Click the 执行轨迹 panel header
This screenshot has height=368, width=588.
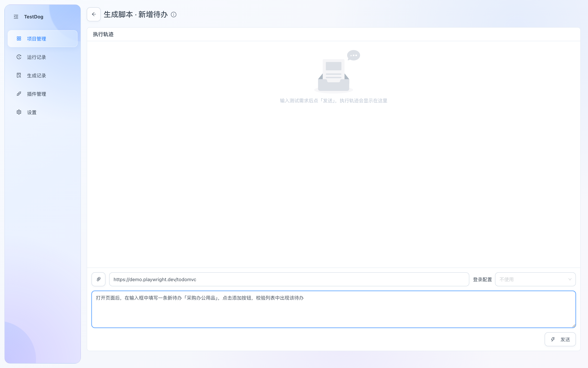(103, 34)
